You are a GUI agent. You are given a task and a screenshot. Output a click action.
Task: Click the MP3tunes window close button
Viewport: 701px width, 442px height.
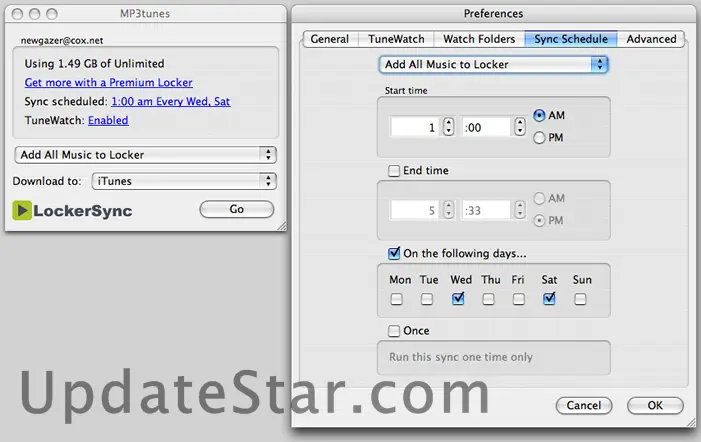click(17, 14)
